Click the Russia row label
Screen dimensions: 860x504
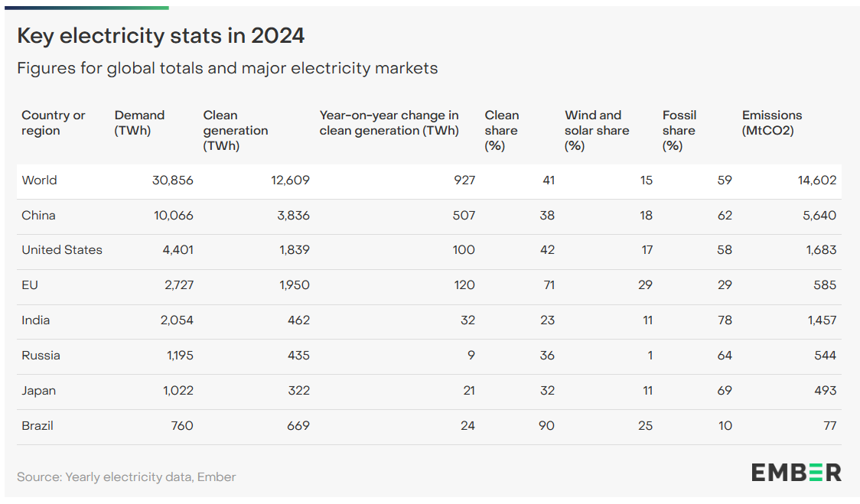point(41,356)
